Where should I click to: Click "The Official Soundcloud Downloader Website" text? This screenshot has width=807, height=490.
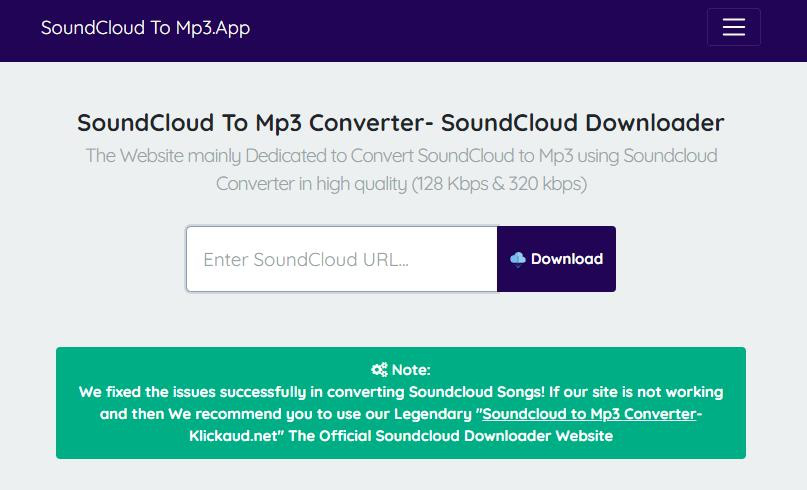(450, 436)
